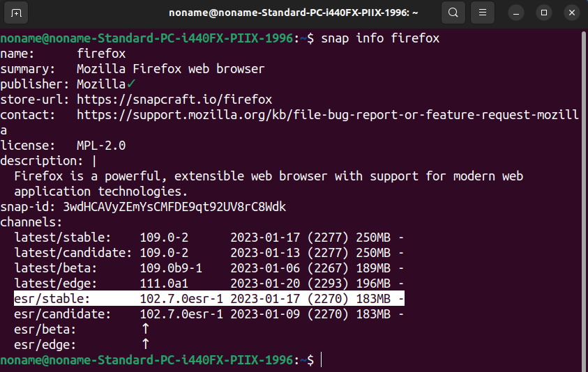Viewport: 588px width, 372px height.
Task: Click the arrow beside esr/beta
Action: click(146, 329)
